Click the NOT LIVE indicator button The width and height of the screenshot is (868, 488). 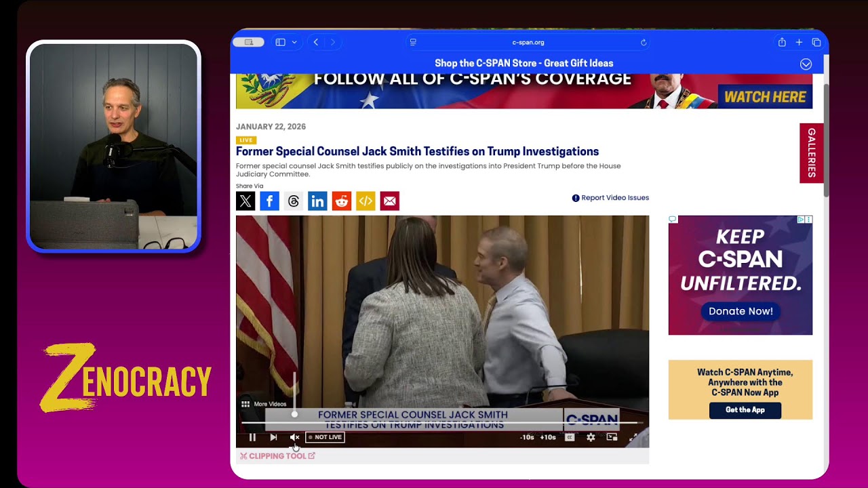tap(325, 437)
